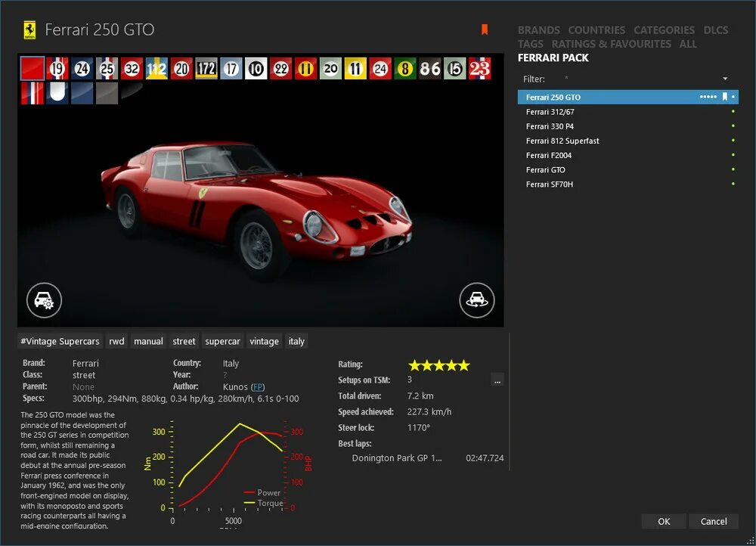The width and height of the screenshot is (756, 546).
Task: Choose the number 86 skin
Action: [429, 69]
